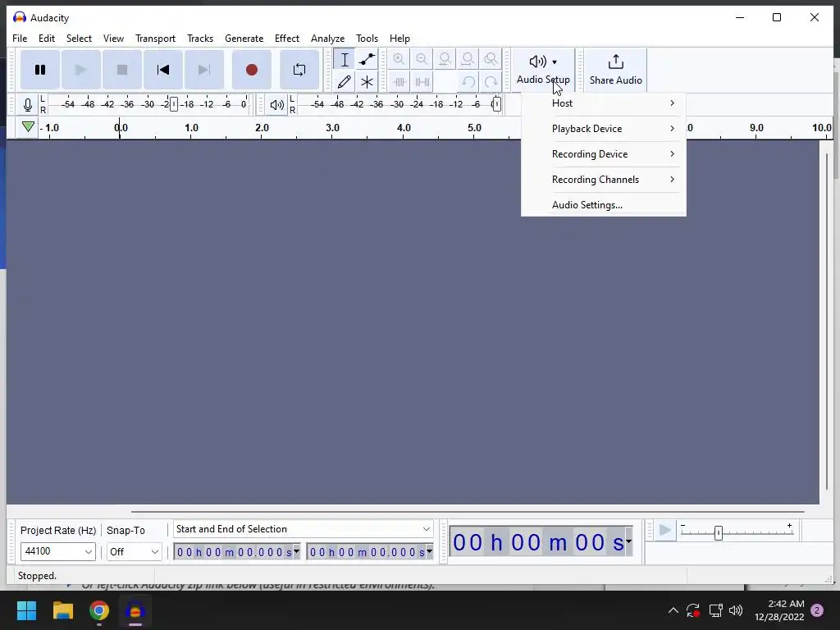The image size is (840, 630).
Task: Click the green timeline options triangle
Action: tap(28, 127)
